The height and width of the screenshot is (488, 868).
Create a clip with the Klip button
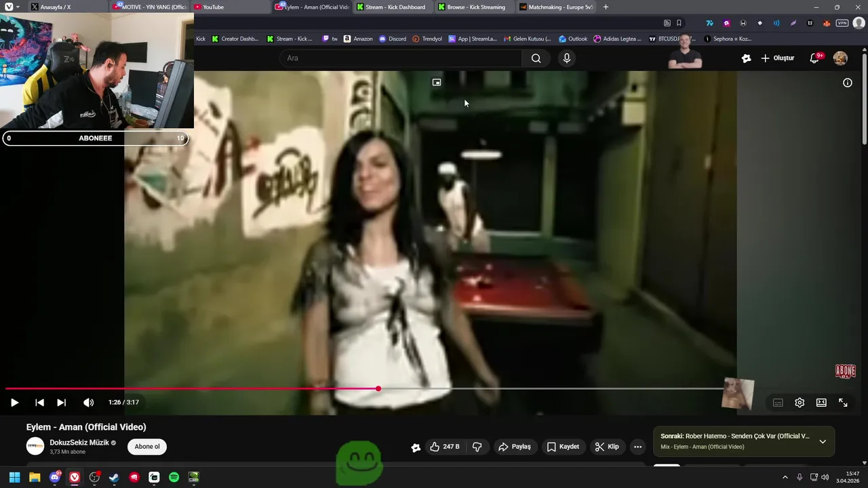[x=607, y=447]
